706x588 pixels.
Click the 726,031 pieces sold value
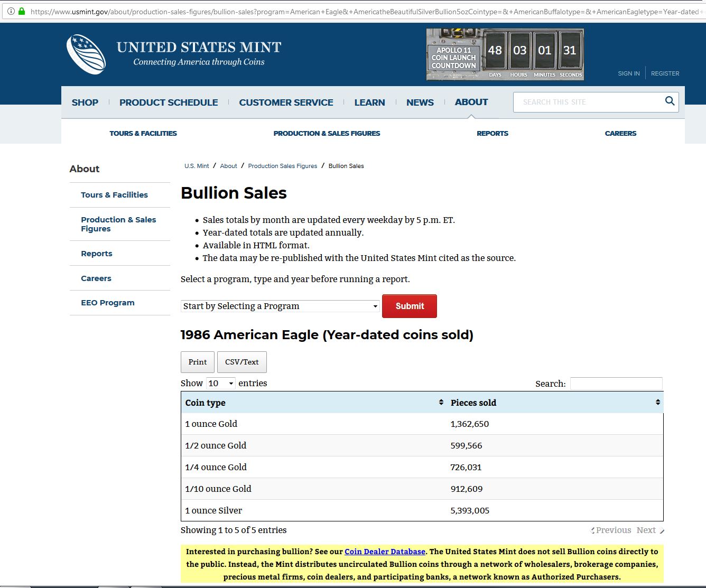[466, 467]
